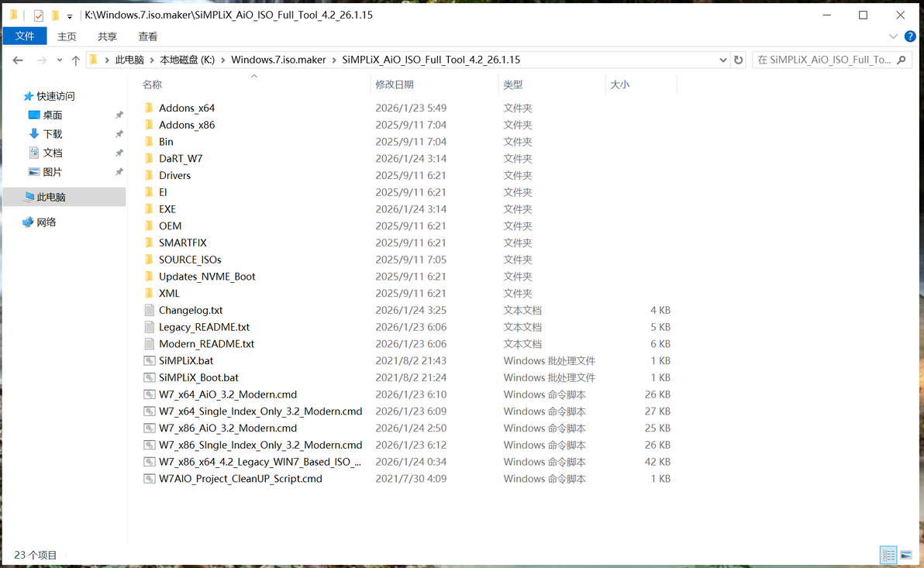Click the 42 KB size cell
This screenshot has width=924, height=568.
click(657, 462)
